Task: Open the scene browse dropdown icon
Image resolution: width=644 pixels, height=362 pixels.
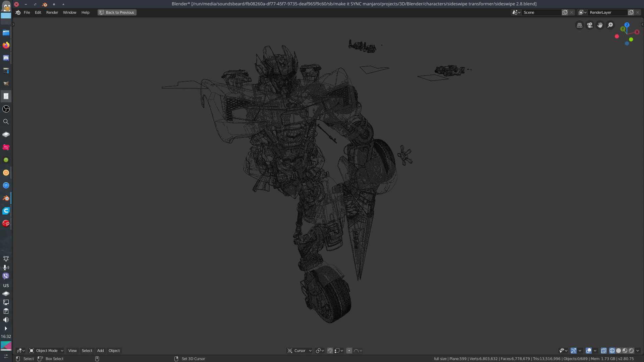Action: (x=516, y=12)
